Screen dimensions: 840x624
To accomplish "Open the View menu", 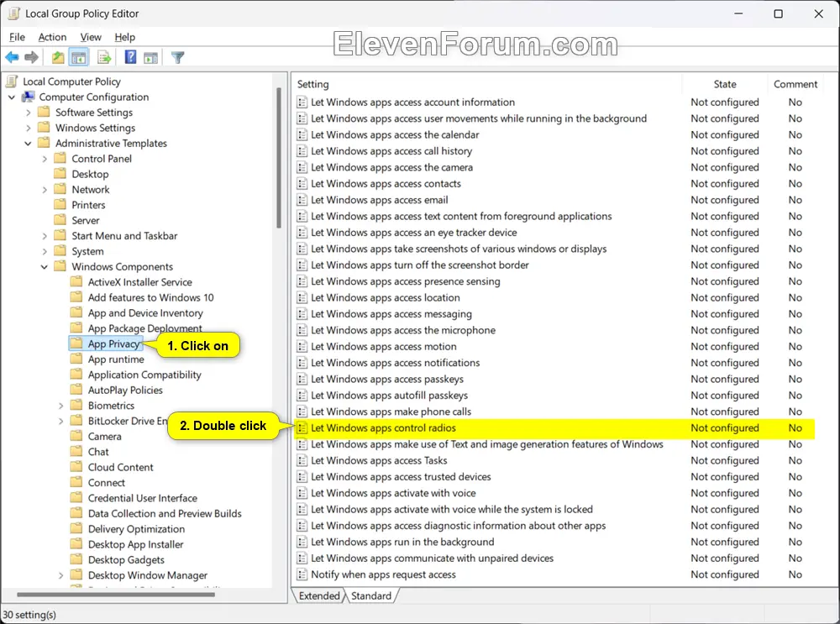I will click(91, 37).
